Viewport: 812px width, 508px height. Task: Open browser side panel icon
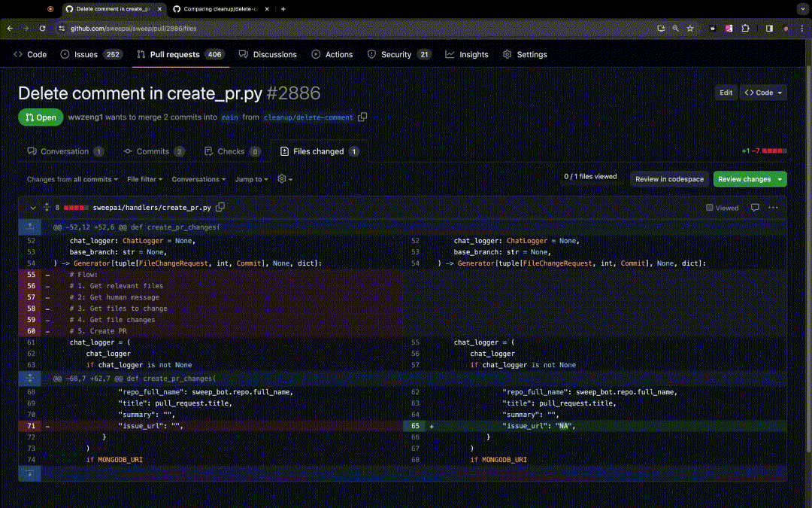(770, 29)
